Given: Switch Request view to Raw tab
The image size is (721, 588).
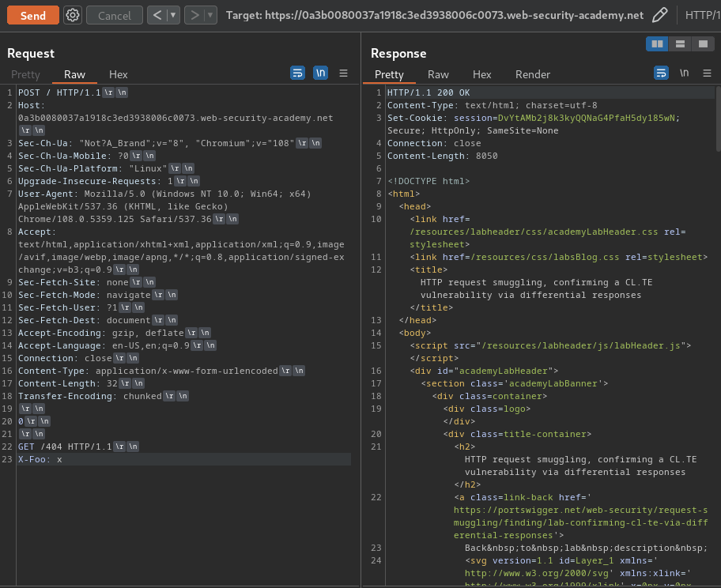Looking at the screenshot, I should tap(74, 74).
